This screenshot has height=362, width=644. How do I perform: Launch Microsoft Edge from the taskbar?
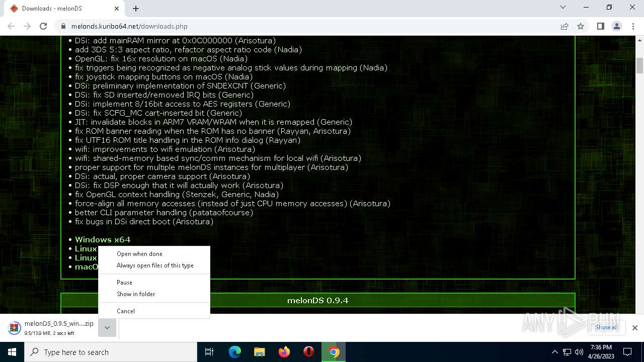[x=235, y=352]
